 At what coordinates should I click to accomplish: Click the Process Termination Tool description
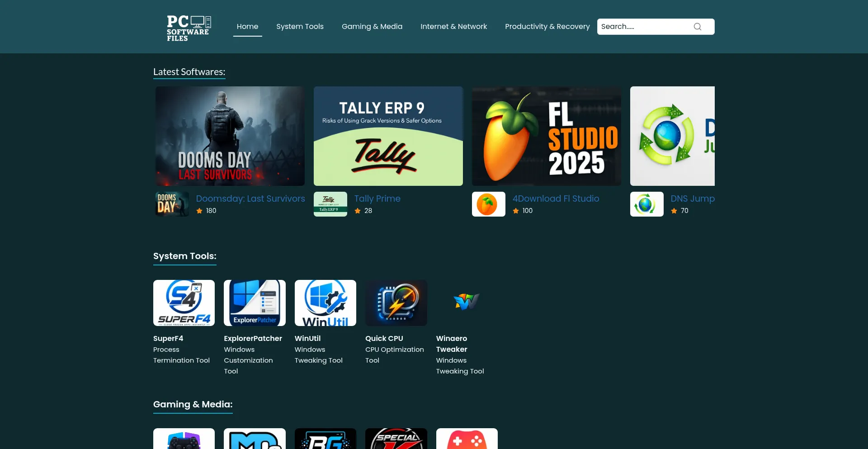click(181, 355)
